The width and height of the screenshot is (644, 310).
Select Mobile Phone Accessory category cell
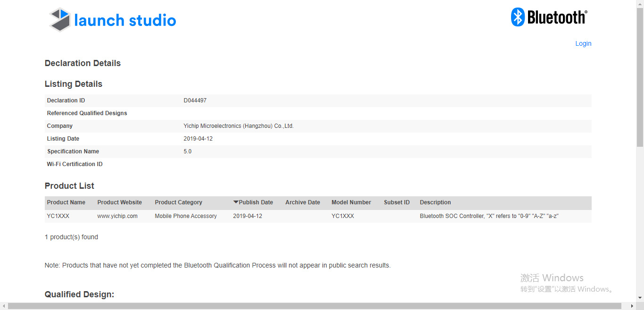coord(186,216)
